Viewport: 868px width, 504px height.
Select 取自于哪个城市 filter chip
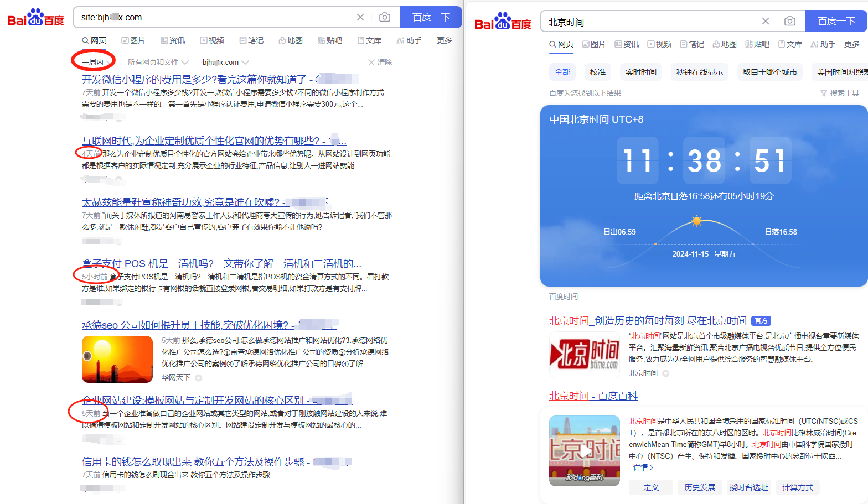click(770, 72)
